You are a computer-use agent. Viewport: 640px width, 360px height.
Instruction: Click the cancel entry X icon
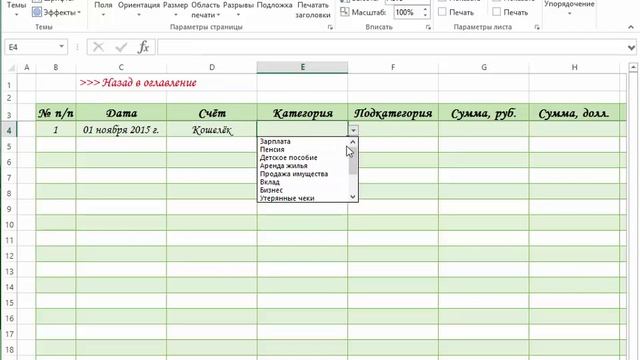[98, 47]
